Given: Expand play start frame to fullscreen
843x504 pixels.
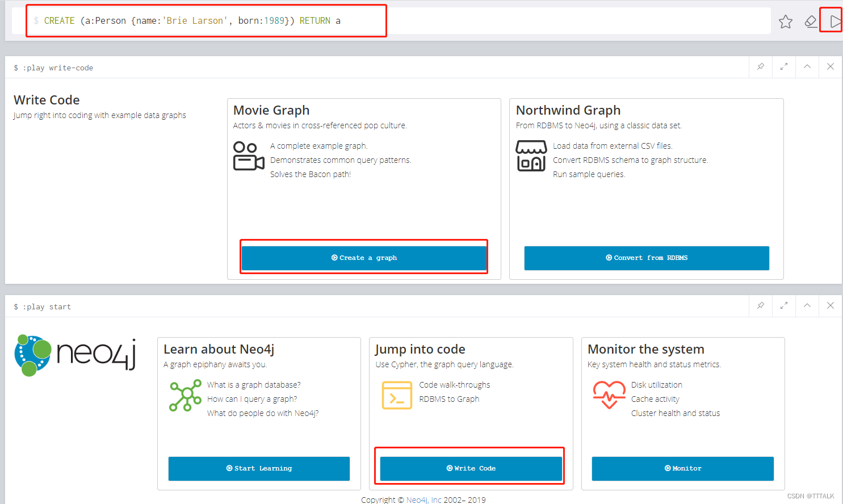Looking at the screenshot, I should [784, 306].
